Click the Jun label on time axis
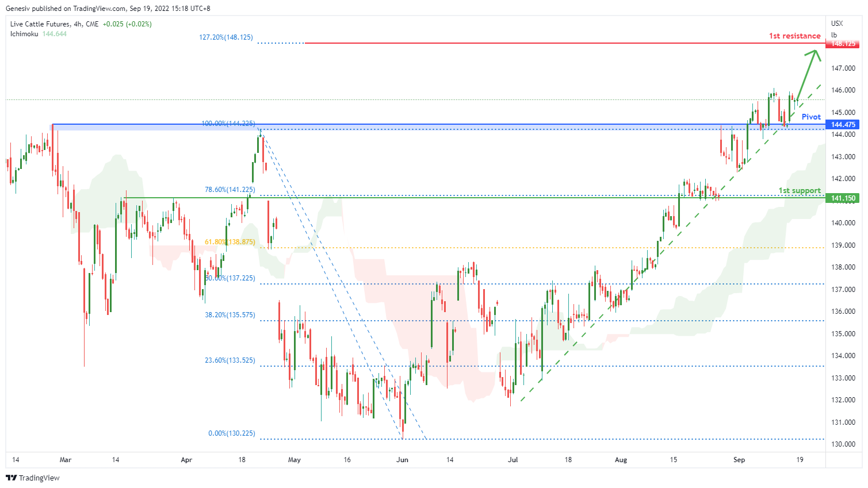The width and height of the screenshot is (868, 488). tap(403, 460)
